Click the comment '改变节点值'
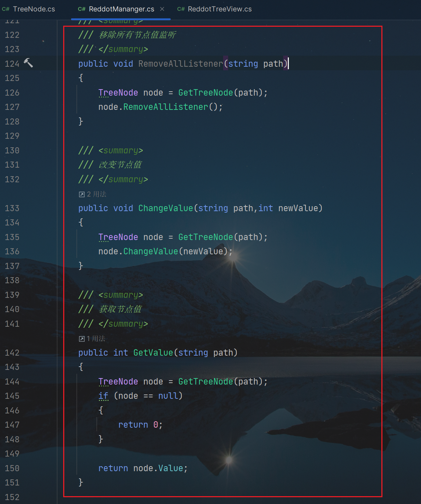 [x=120, y=164]
